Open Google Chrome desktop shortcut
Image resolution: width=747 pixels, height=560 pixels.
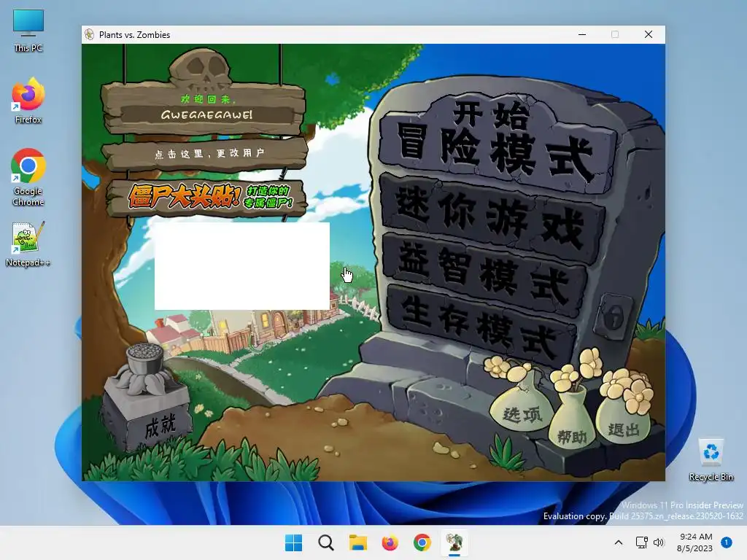[28, 177]
